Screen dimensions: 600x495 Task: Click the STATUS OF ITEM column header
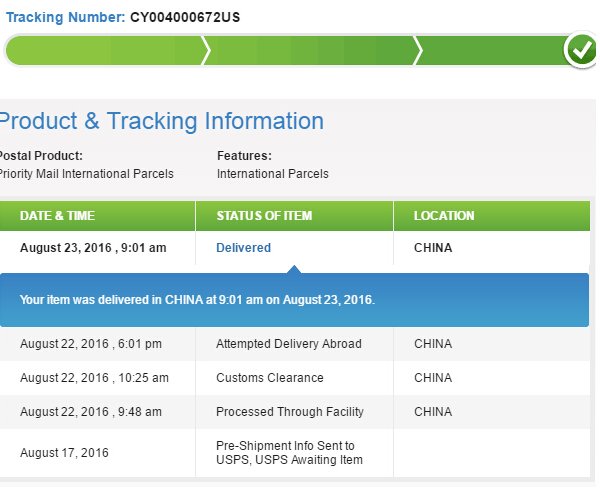click(x=264, y=216)
